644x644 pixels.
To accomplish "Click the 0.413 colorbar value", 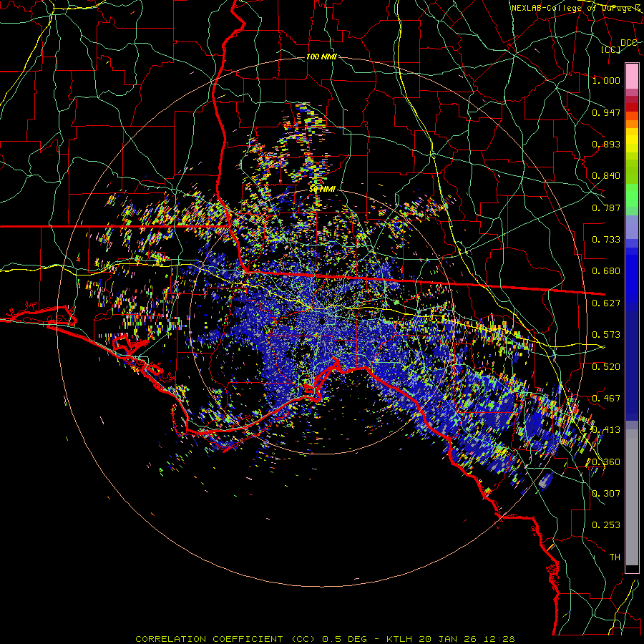I will click(x=606, y=430).
